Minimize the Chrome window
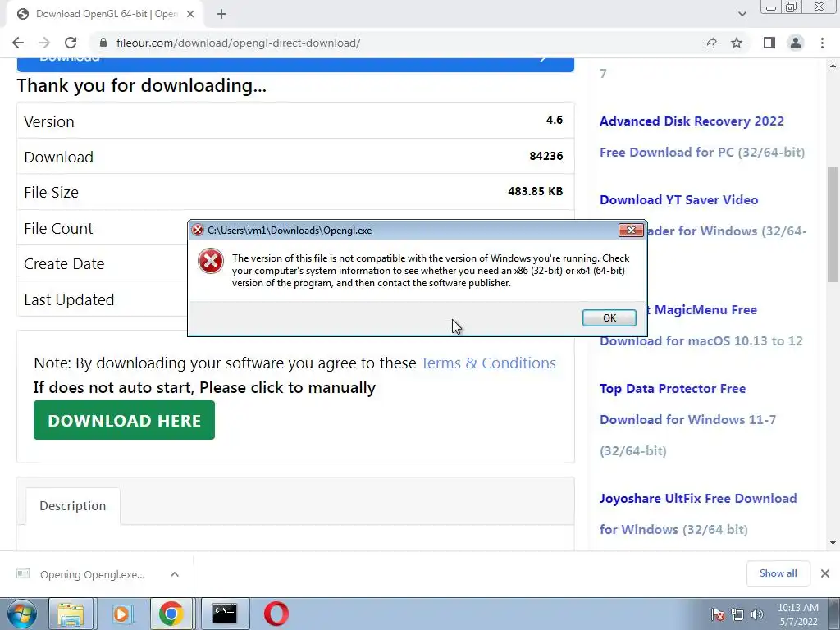 point(771,7)
